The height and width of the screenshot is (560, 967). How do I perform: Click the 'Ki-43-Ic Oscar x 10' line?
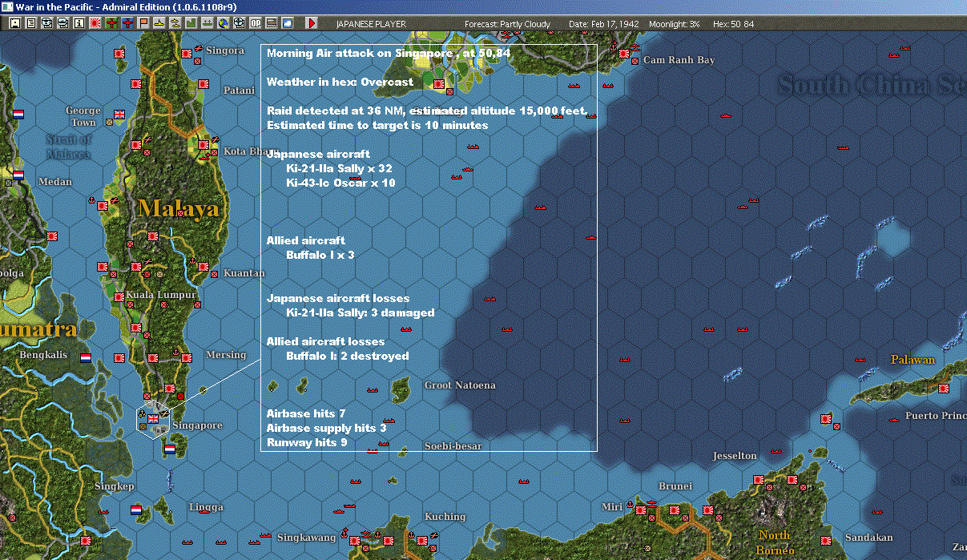pos(340,183)
